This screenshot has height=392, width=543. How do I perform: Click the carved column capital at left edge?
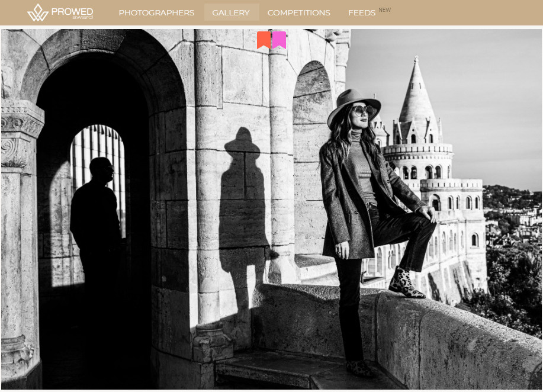(x=21, y=121)
